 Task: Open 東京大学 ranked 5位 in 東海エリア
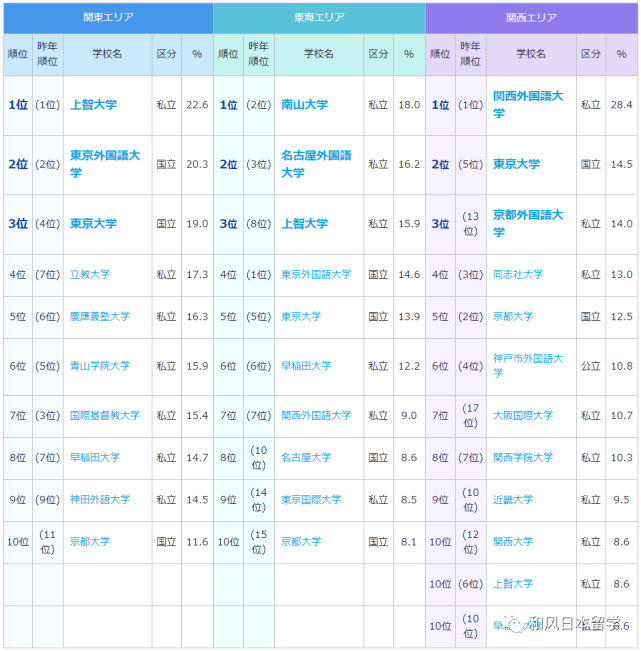(301, 316)
